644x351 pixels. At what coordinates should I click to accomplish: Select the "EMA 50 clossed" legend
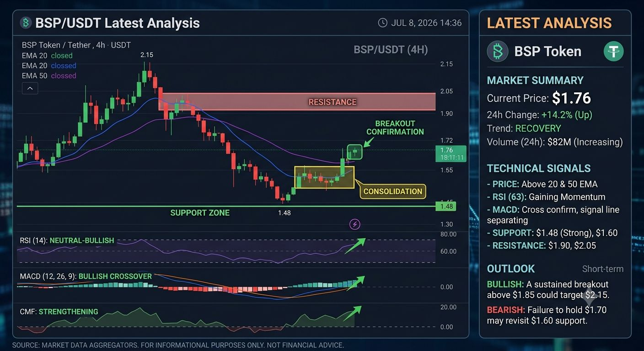pos(49,76)
